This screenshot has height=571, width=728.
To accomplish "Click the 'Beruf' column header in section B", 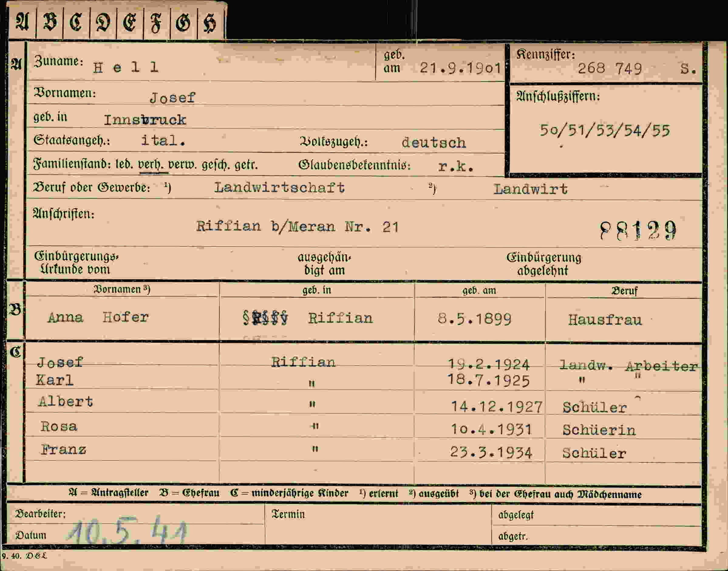I will tap(624, 291).
